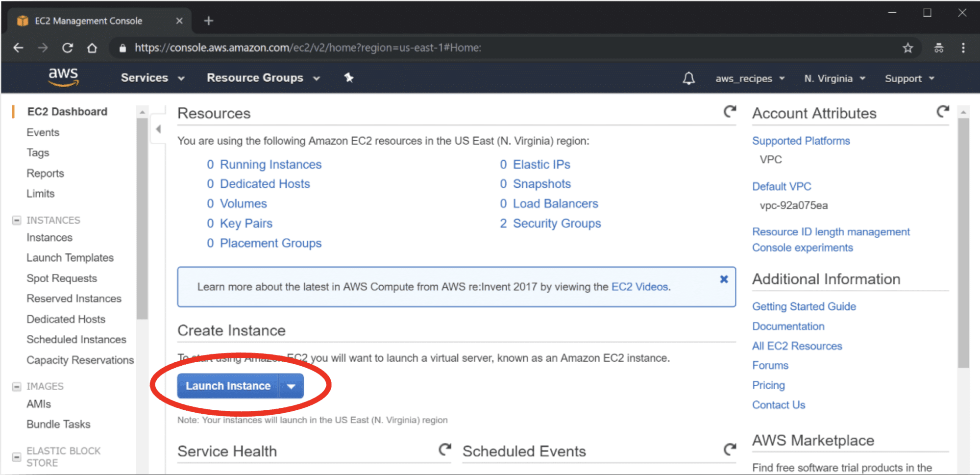Open the Chrome three-dot menu
The height and width of the screenshot is (475, 980).
[x=963, y=48]
